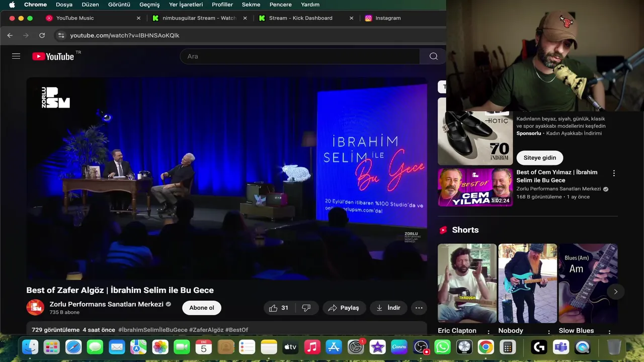Image resolution: width=644 pixels, height=362 pixels.
Task: Open options for Nobody short
Action: pos(549,331)
